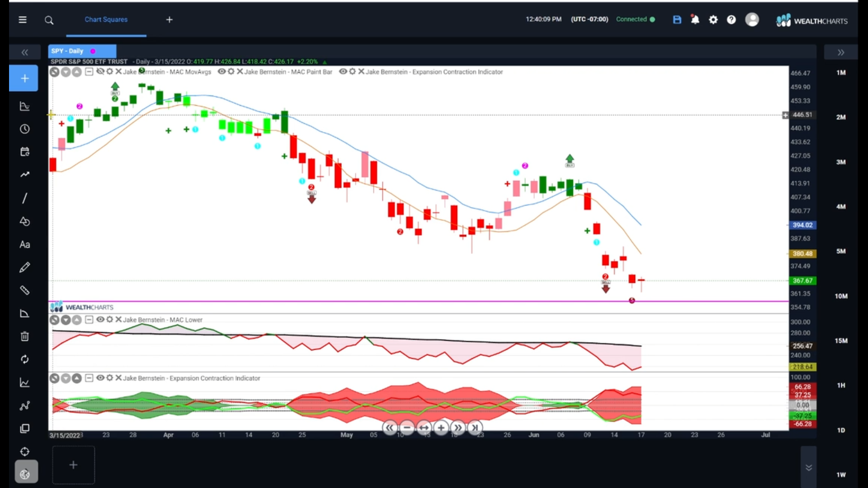
Task: Refresh the chart with the reload icon
Action: 25,359
